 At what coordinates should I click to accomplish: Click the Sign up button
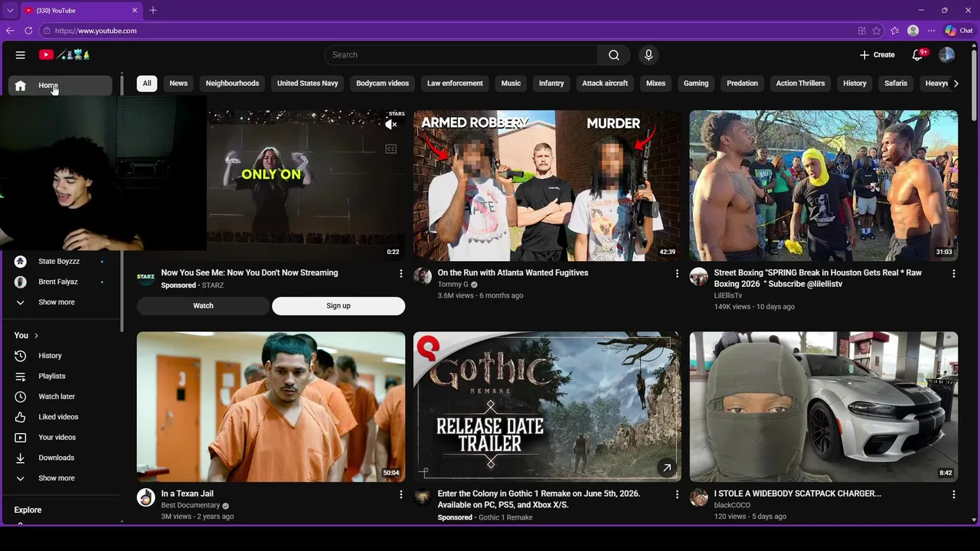(x=338, y=306)
